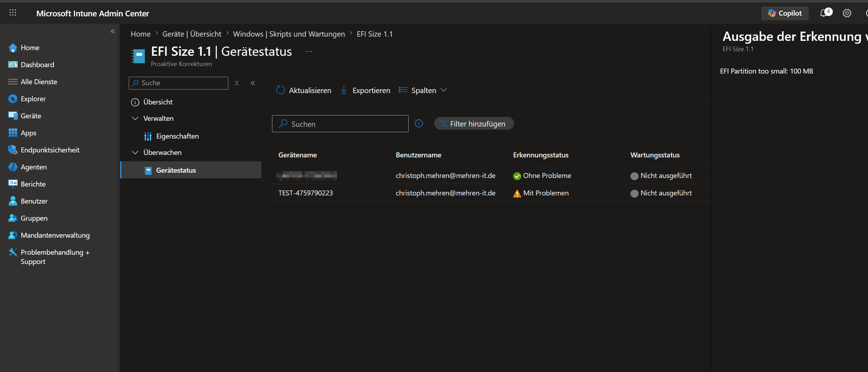The width and height of the screenshot is (868, 372).
Task: Open Eigenschaften menu item
Action: click(177, 136)
